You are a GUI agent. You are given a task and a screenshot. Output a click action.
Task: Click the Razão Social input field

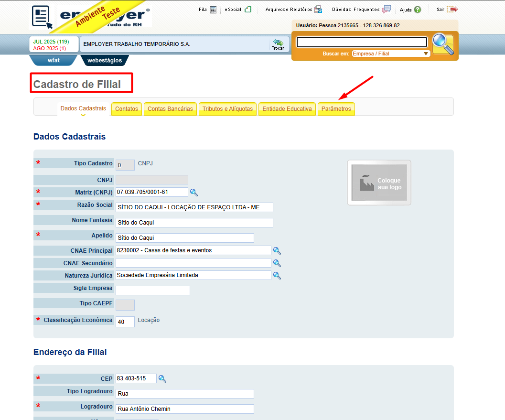[194, 207]
